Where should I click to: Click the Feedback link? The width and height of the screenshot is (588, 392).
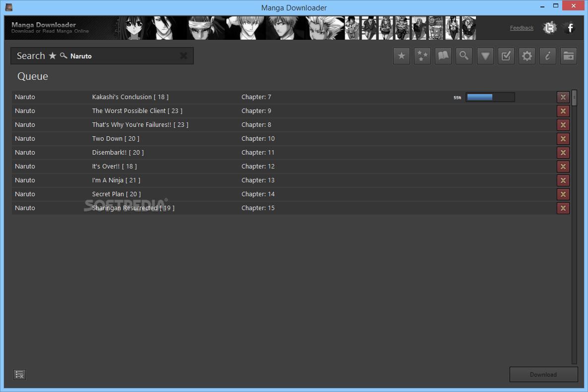[x=522, y=28]
